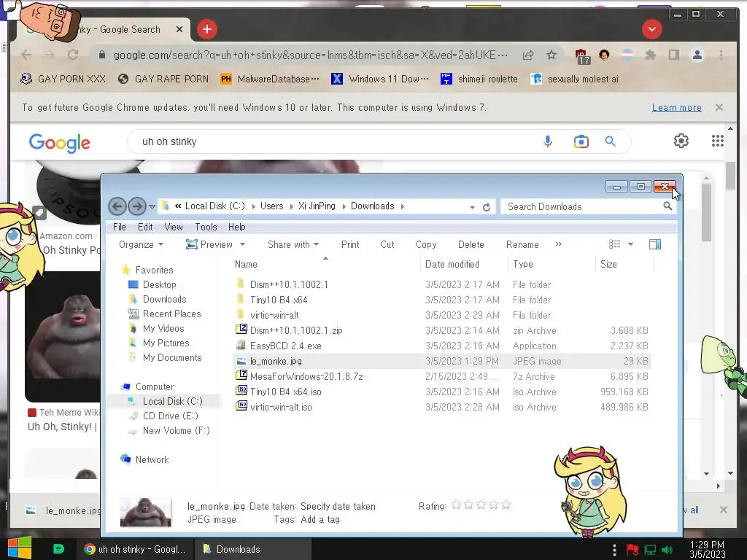
Task: Click the Rename toolbar button
Action: pyautogui.click(x=522, y=244)
